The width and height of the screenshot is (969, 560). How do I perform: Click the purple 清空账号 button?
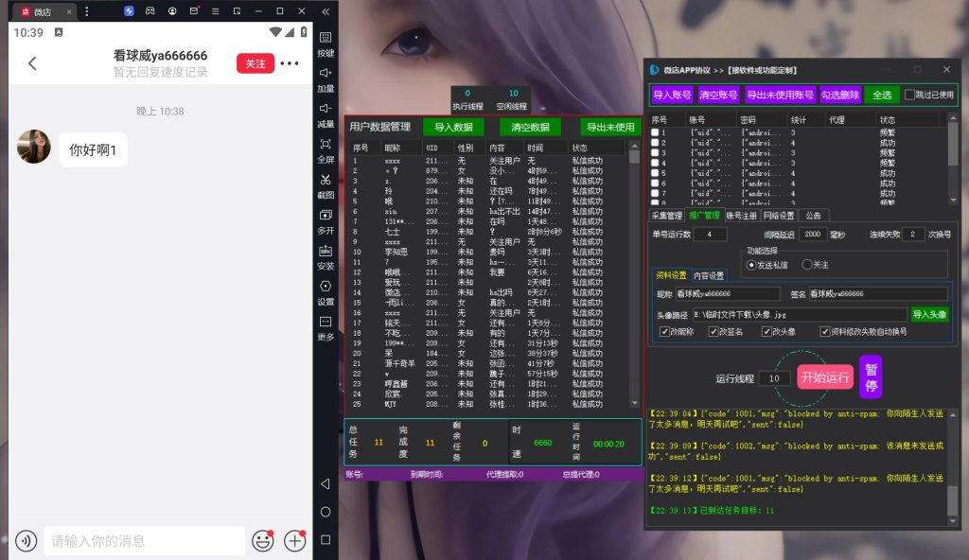(x=718, y=95)
